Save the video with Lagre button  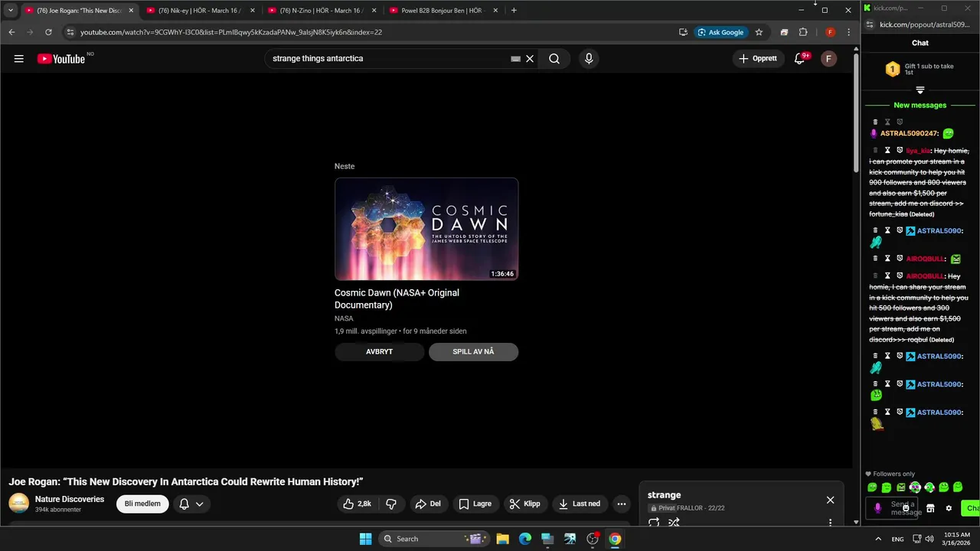[x=475, y=504]
